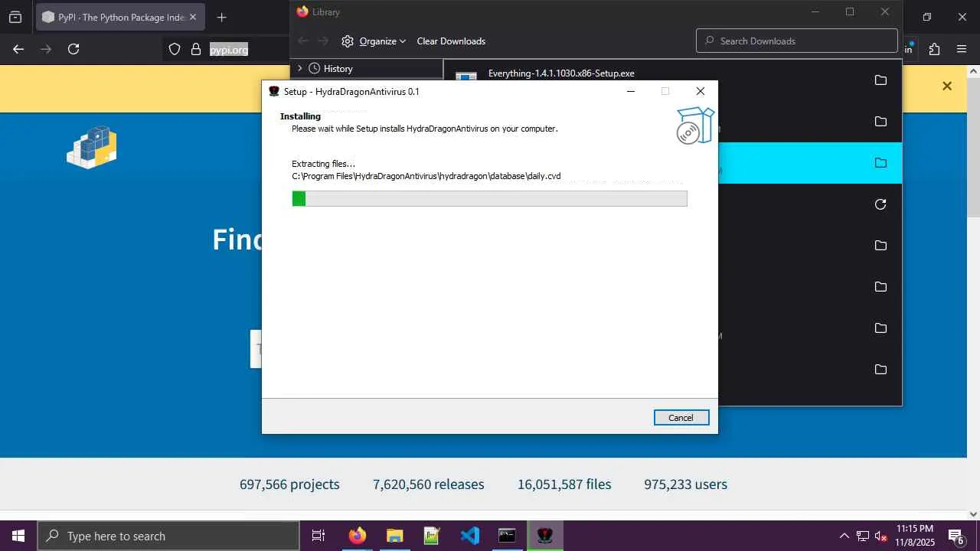
Task: Expand the History tree node
Action: click(299, 68)
